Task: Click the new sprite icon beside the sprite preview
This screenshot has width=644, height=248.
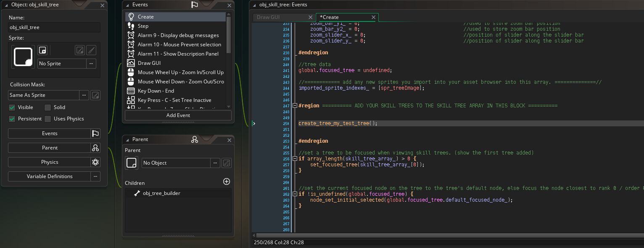Action: click(42, 51)
